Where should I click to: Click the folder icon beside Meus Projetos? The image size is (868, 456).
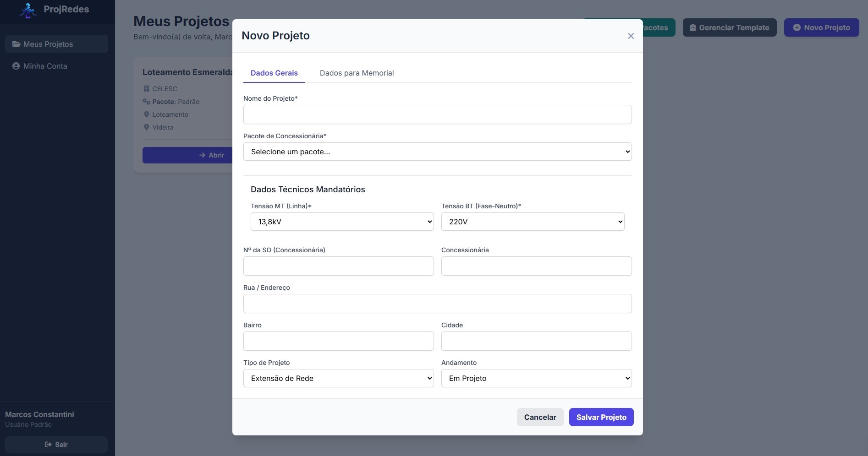click(16, 44)
